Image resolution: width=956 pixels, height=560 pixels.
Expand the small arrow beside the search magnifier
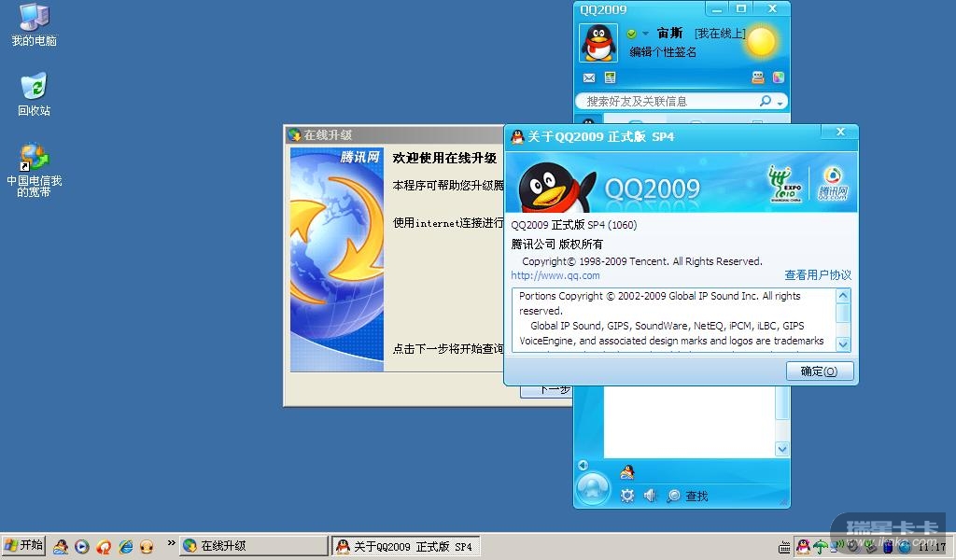click(x=780, y=103)
